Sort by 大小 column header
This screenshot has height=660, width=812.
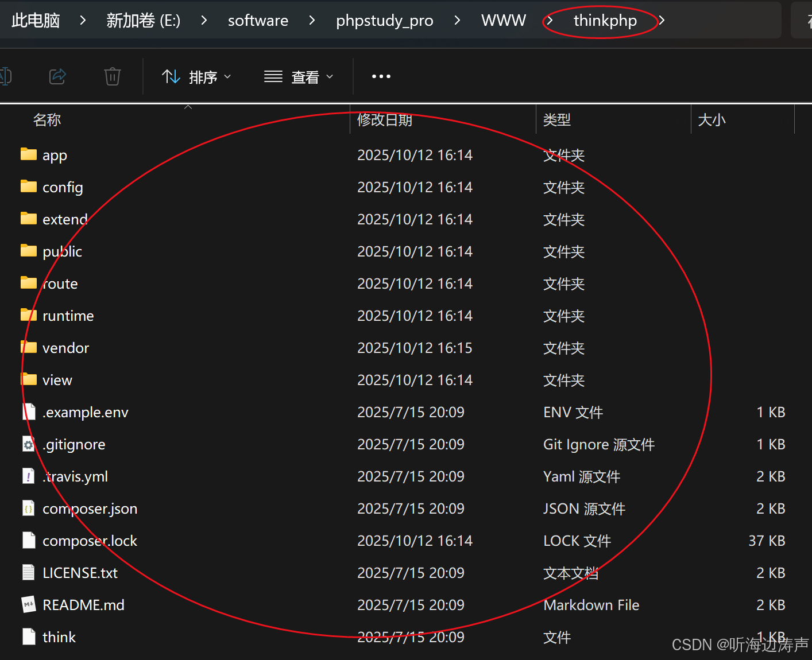(x=712, y=120)
